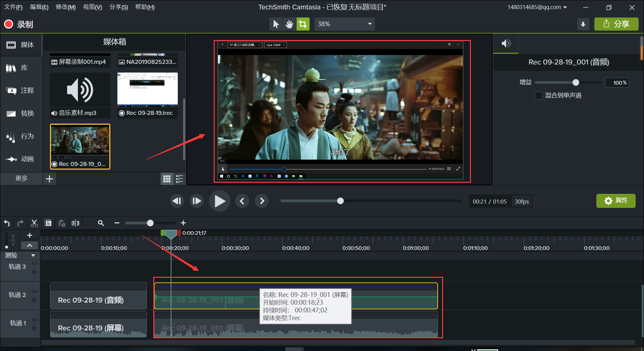Zoom out timeline with minus button
Viewport: 644px width, 351px height.
point(117,223)
